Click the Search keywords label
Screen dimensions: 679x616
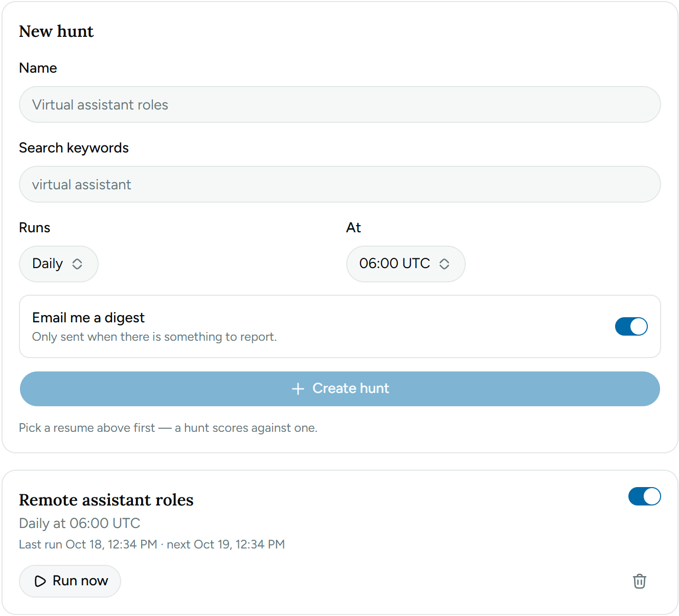pos(74,148)
